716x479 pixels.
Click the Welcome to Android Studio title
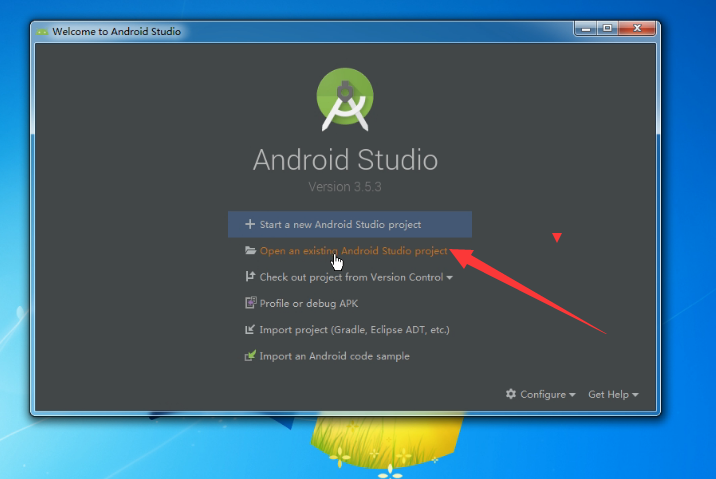click(116, 32)
